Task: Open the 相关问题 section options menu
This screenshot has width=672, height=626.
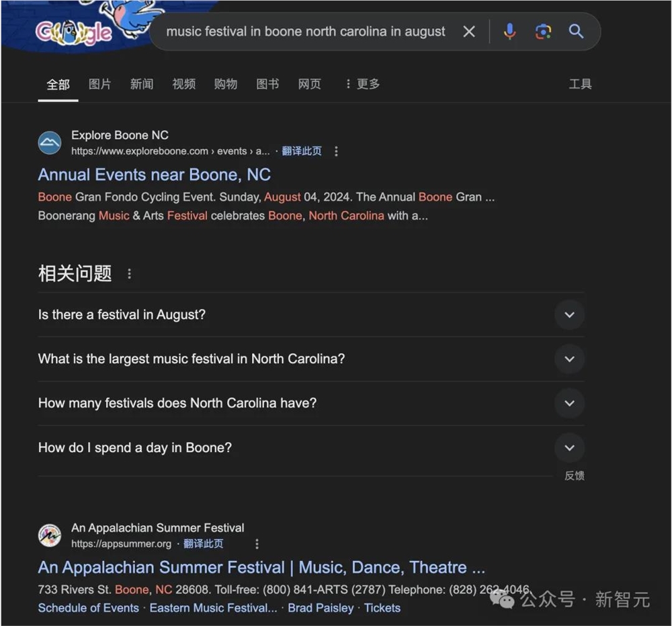Action: point(130,273)
